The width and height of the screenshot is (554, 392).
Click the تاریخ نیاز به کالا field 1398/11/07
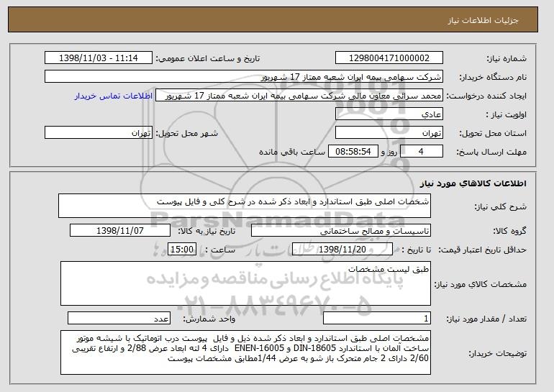pyautogui.click(x=120, y=231)
